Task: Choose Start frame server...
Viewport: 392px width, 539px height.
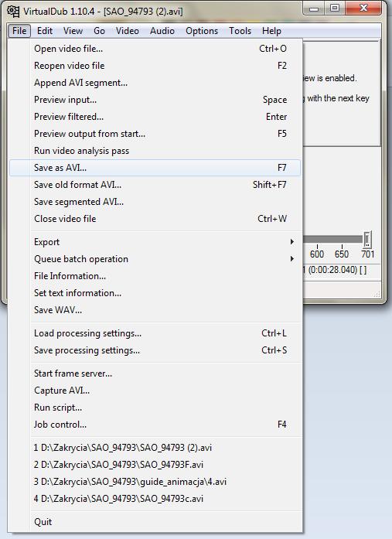Action: tap(155, 374)
